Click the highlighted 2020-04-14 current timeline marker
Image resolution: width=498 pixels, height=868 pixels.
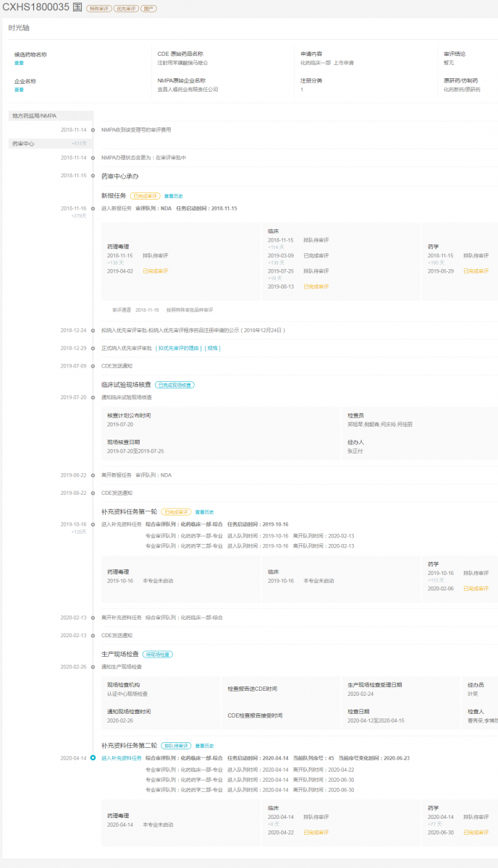(93, 758)
